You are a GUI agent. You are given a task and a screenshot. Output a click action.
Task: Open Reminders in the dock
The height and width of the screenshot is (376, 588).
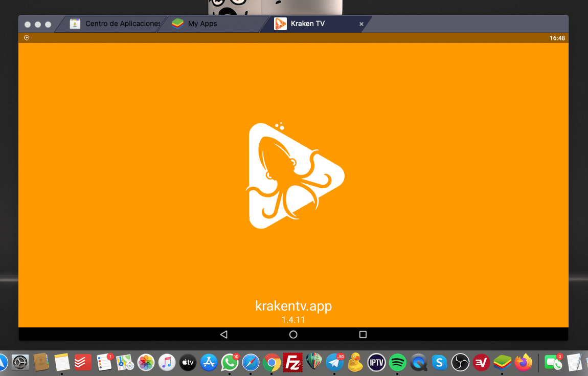click(x=104, y=363)
